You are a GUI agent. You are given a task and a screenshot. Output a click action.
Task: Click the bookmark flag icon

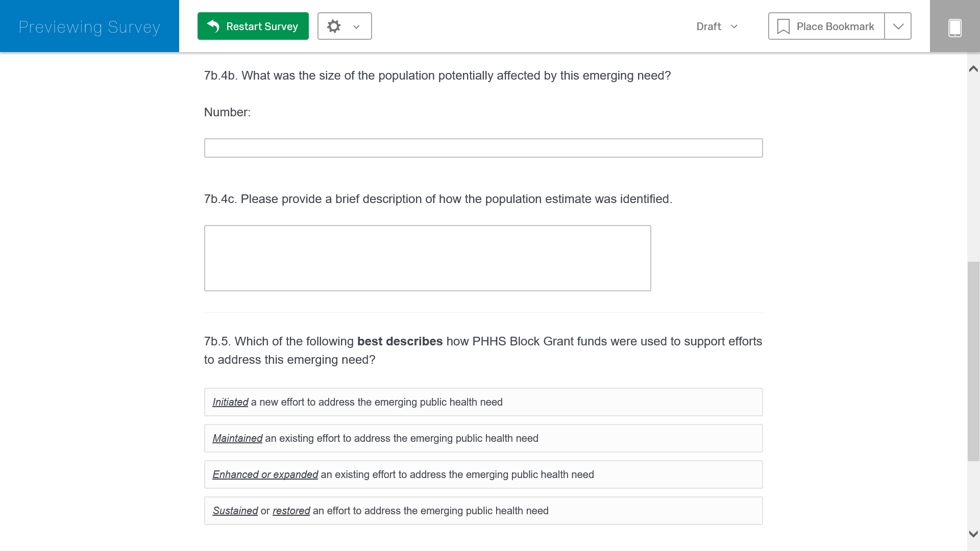(x=783, y=27)
